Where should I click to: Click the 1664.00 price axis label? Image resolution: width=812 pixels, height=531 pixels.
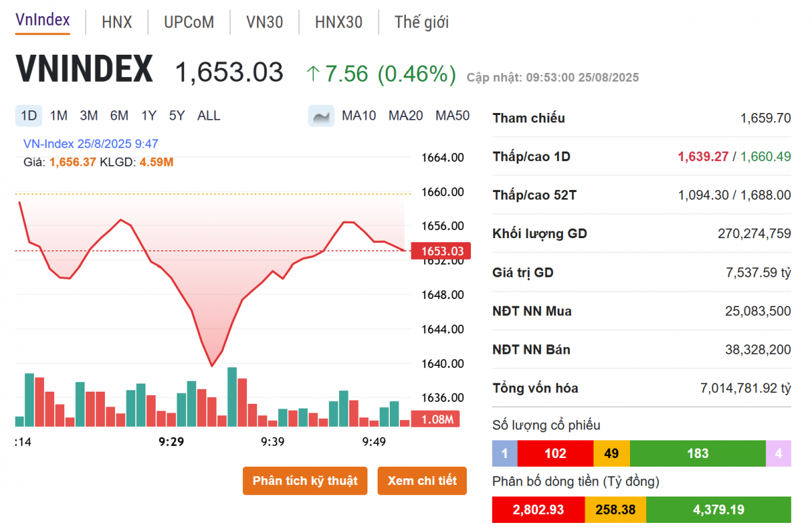[x=443, y=158]
